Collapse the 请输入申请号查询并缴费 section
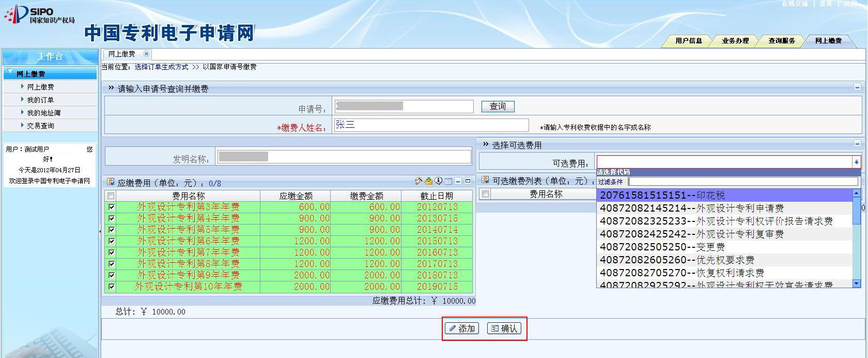 pyautogui.click(x=857, y=87)
